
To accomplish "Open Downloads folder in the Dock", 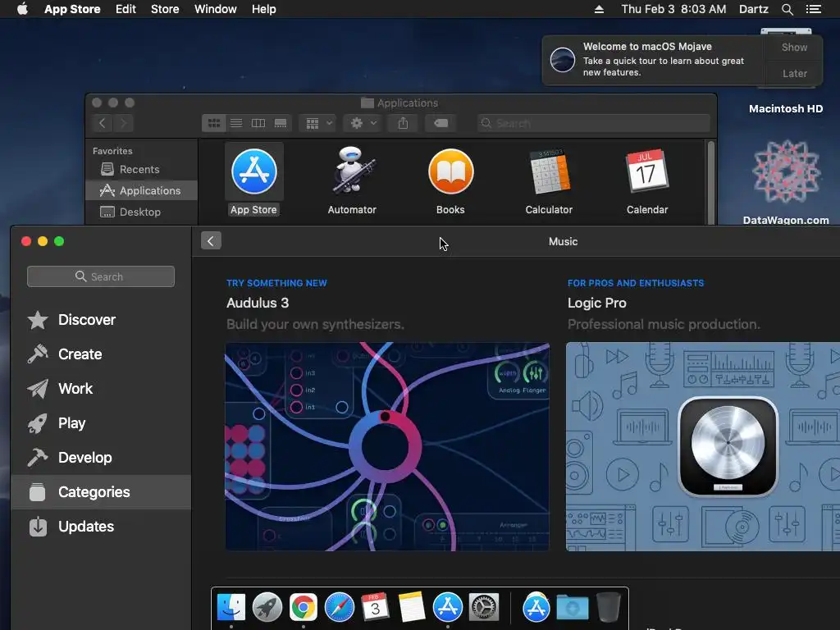I will pos(572,608).
